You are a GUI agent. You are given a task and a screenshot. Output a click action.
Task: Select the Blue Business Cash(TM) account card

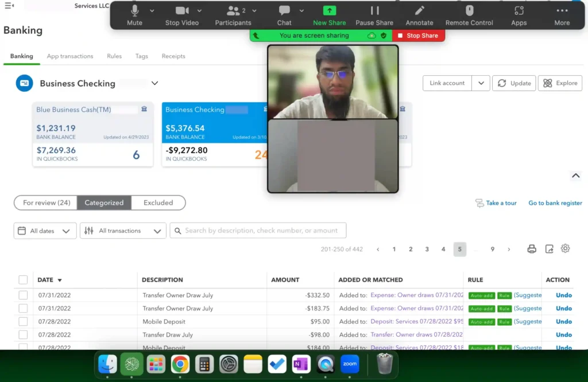(x=92, y=134)
